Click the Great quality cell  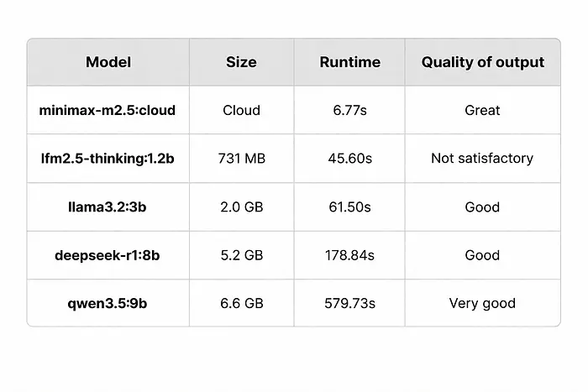[x=482, y=110]
